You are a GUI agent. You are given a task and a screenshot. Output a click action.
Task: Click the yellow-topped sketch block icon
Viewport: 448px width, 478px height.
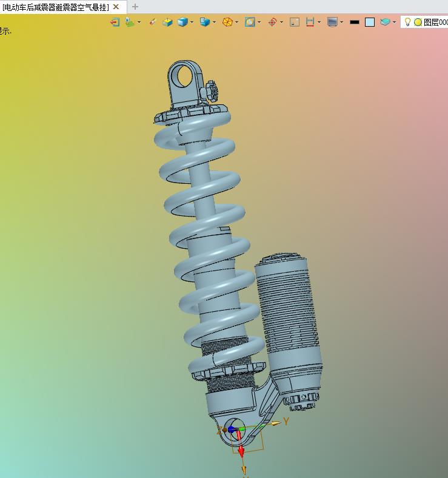[x=167, y=22]
